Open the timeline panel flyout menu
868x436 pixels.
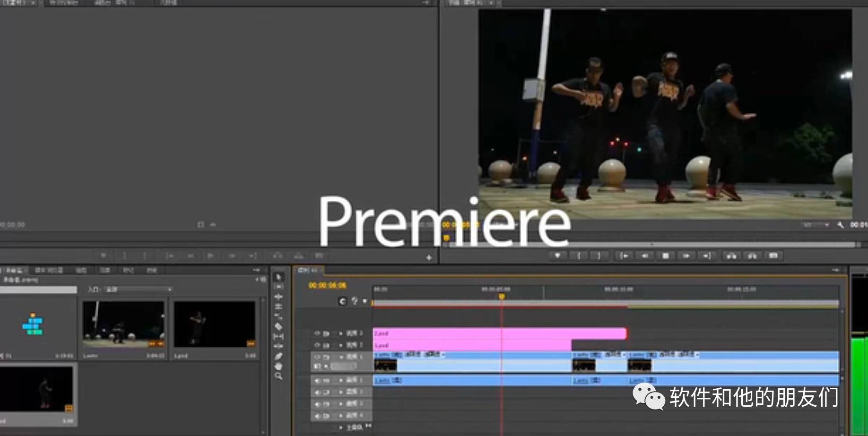tap(836, 270)
